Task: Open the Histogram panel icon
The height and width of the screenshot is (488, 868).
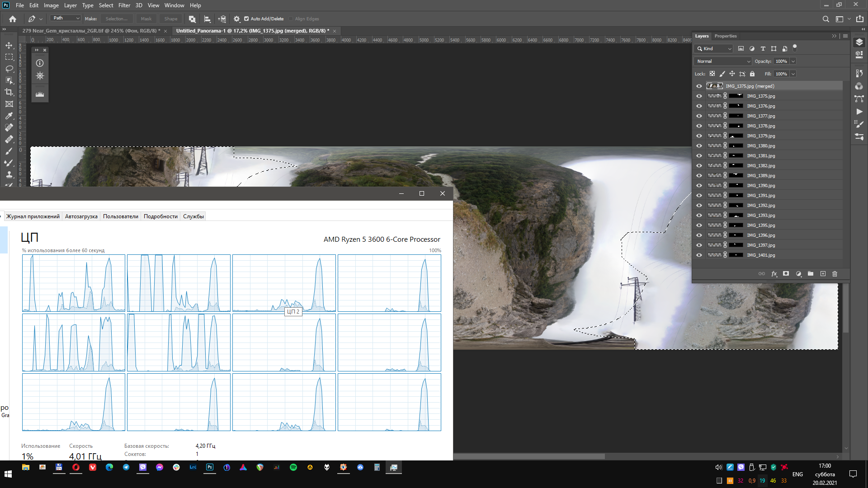Action: tap(40, 94)
